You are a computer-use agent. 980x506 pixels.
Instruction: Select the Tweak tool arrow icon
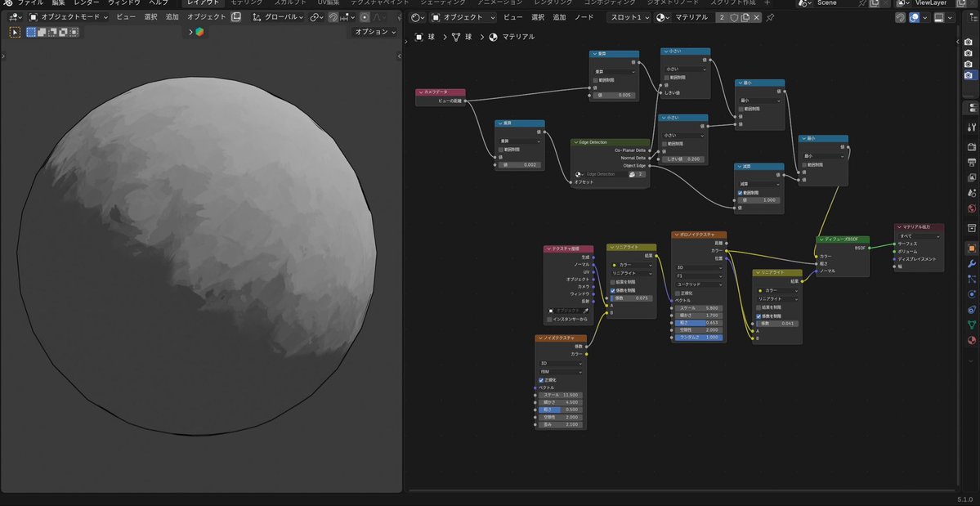coord(15,32)
